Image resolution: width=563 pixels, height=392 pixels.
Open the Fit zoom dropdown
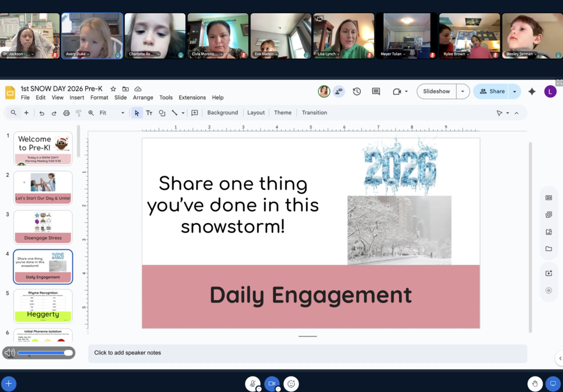[x=122, y=112]
